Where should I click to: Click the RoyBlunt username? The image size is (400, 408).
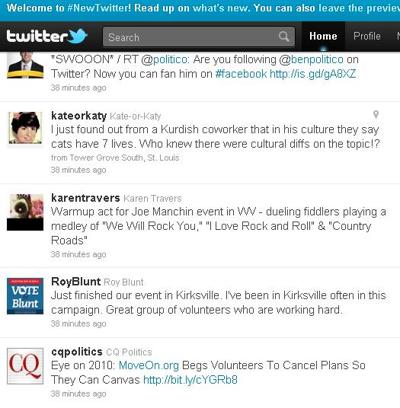pos(76,282)
